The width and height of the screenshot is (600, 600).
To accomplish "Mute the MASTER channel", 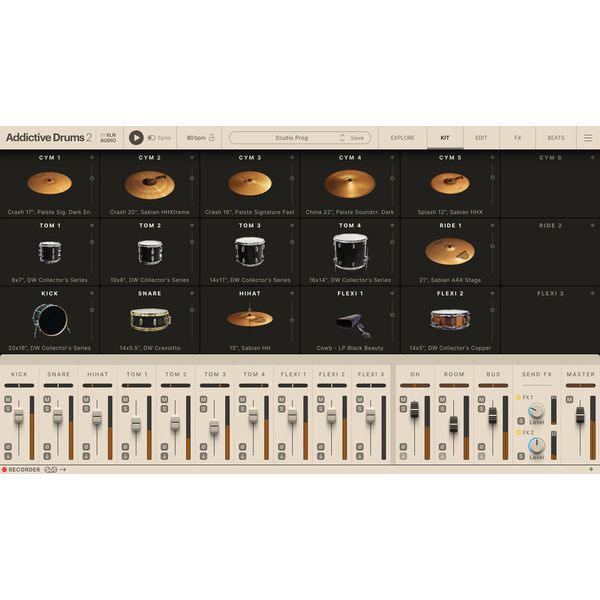I will click(x=569, y=399).
